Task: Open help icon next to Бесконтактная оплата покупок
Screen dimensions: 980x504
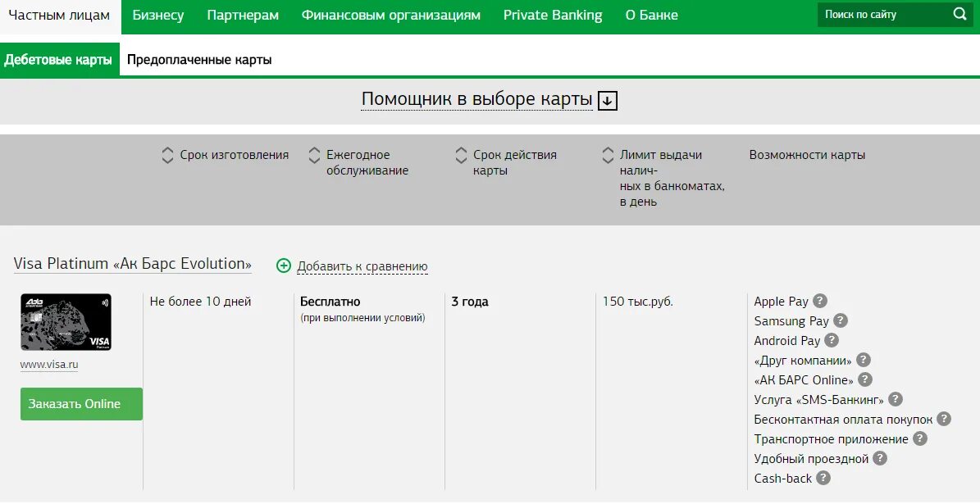Action: click(x=944, y=419)
